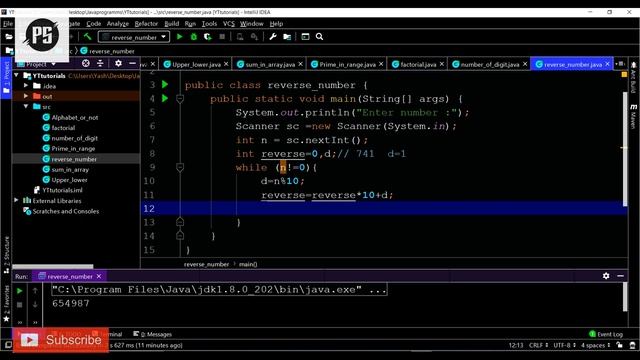The height and width of the screenshot is (360, 640).
Task: Stop process in Run panel
Action: coord(19,305)
